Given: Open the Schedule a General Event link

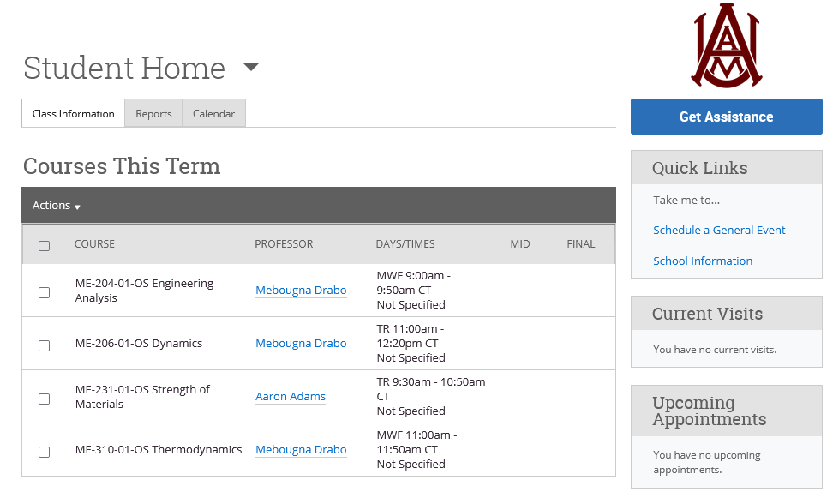Looking at the screenshot, I should point(719,230).
